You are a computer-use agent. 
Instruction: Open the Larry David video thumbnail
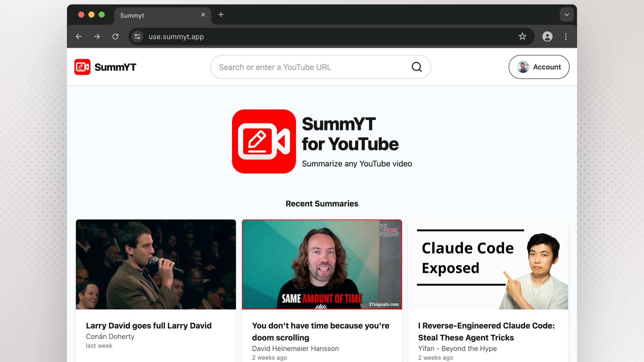[156, 264]
